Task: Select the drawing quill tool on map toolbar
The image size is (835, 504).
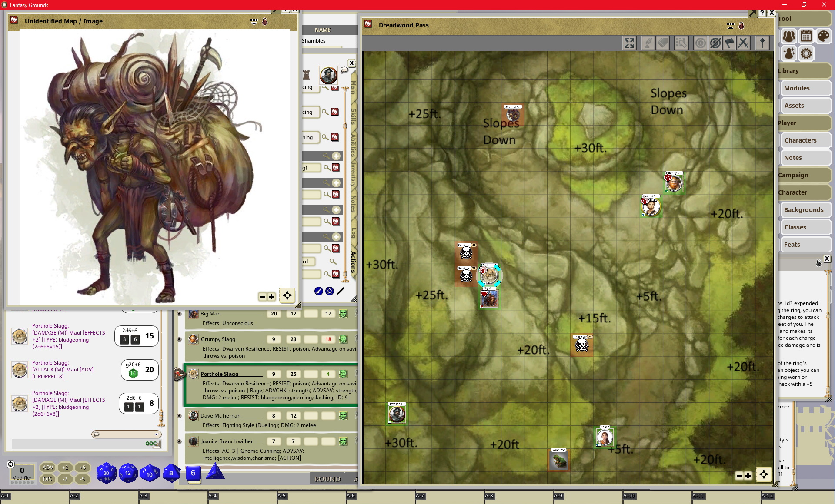Action: tap(648, 43)
